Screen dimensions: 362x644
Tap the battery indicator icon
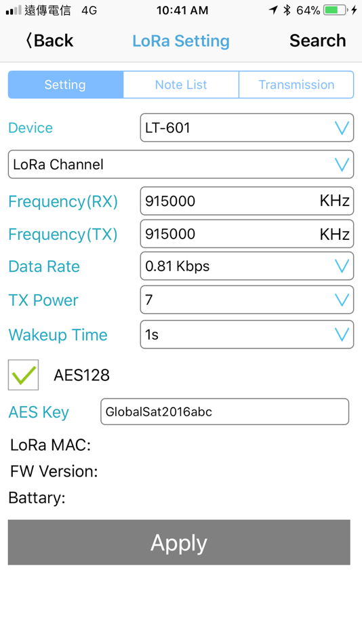click(x=335, y=10)
